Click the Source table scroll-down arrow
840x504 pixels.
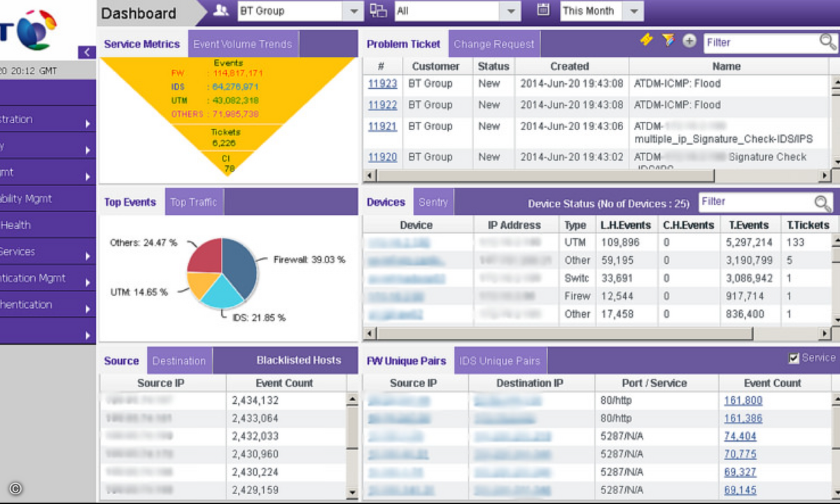click(353, 493)
